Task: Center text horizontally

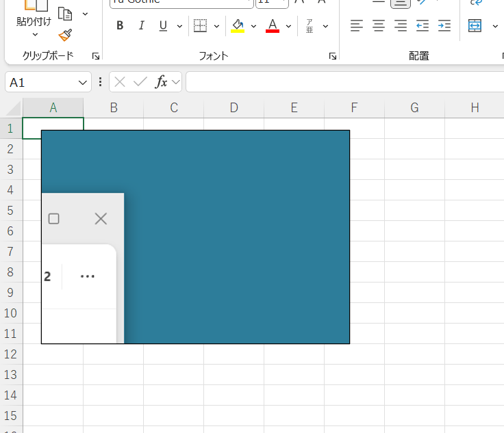Action: 379,26
